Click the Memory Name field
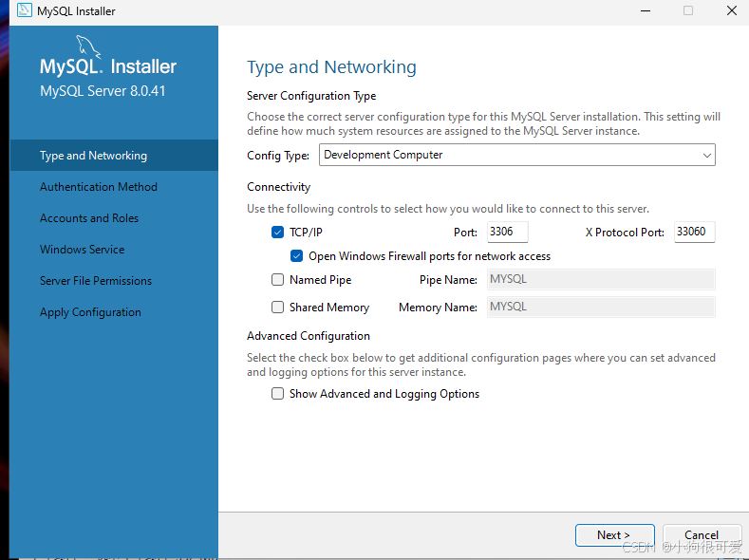This screenshot has width=749, height=560. pyautogui.click(x=601, y=307)
